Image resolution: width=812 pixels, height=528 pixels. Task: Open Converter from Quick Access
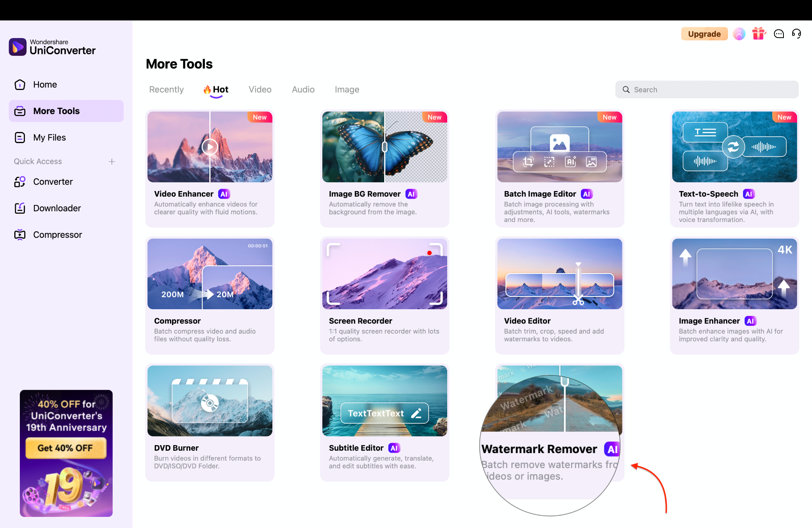[x=53, y=182]
